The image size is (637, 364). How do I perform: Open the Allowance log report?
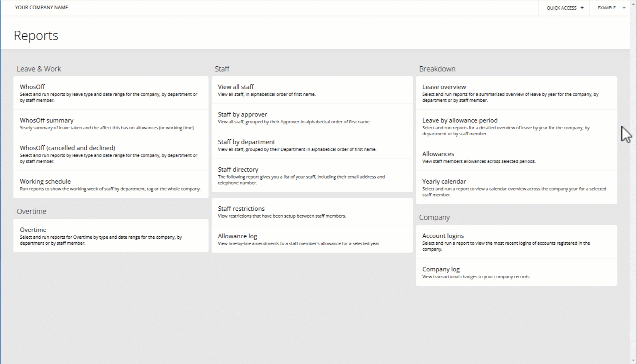[x=312, y=239]
